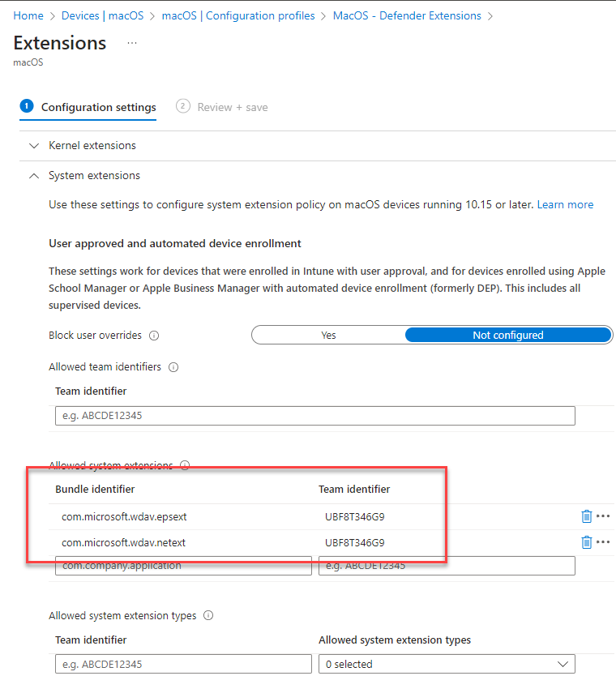Open more options for the epsext row
Image resolution: width=616 pixels, height=676 pixels.
tap(603, 516)
